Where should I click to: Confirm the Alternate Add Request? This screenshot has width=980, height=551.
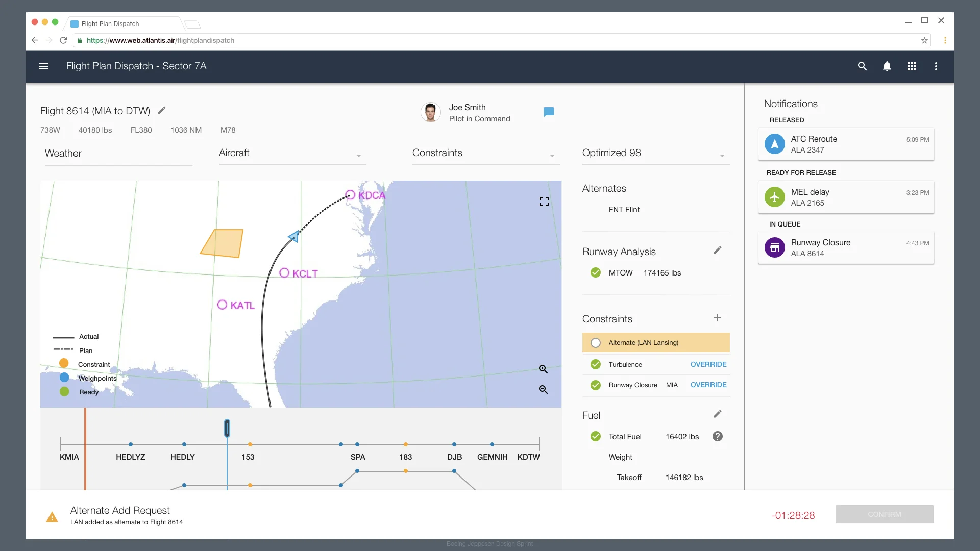pos(885,514)
